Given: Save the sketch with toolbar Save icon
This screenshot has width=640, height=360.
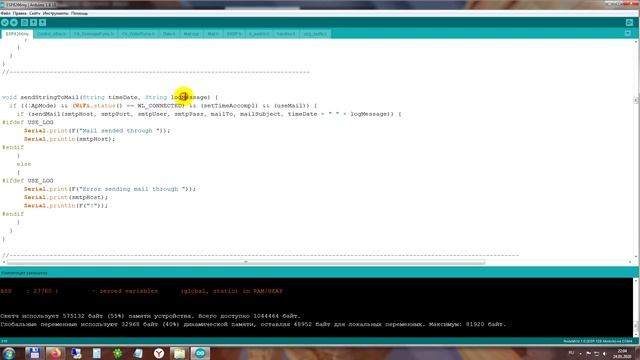Looking at the screenshot, I should point(42,22).
